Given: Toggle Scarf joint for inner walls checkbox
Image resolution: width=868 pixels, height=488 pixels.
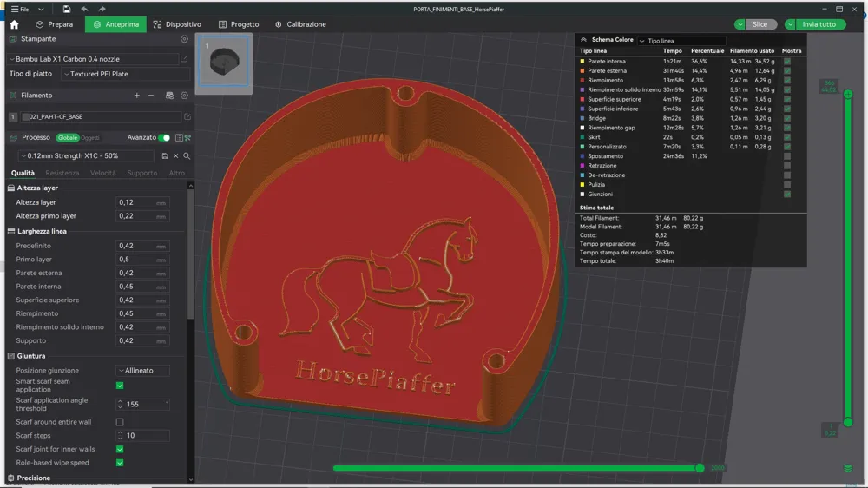Looking at the screenshot, I should (x=120, y=449).
